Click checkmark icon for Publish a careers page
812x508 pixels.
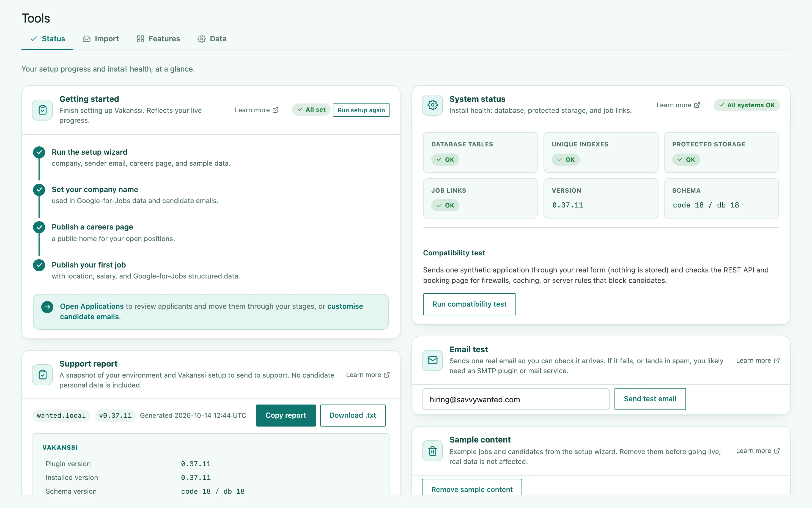[39, 228]
